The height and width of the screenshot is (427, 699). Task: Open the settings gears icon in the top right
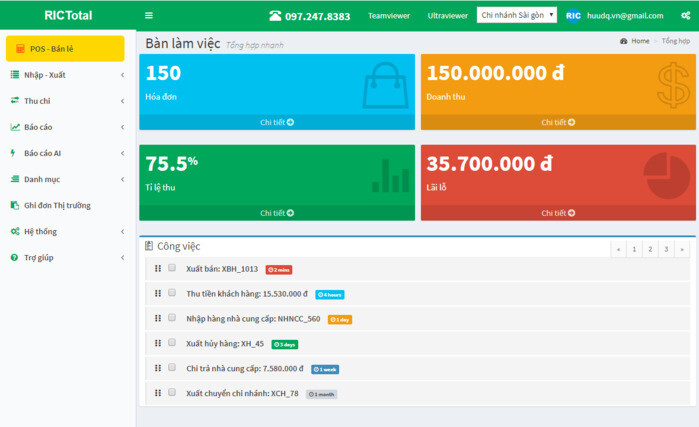pos(686,16)
